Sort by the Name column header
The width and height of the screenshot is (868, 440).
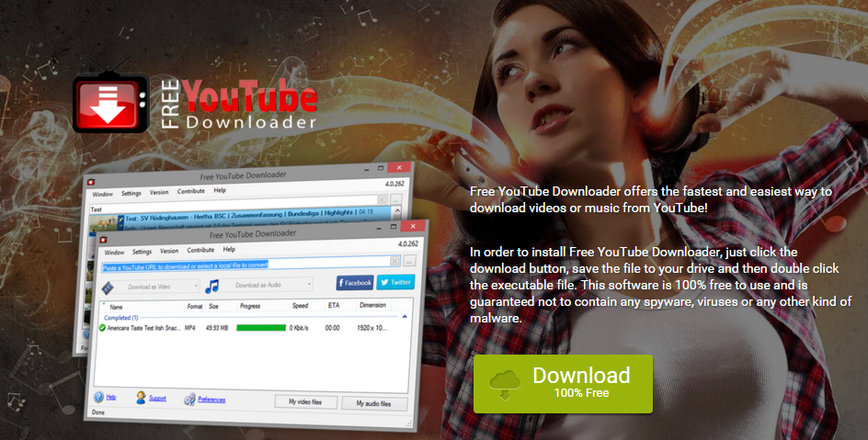(x=116, y=307)
